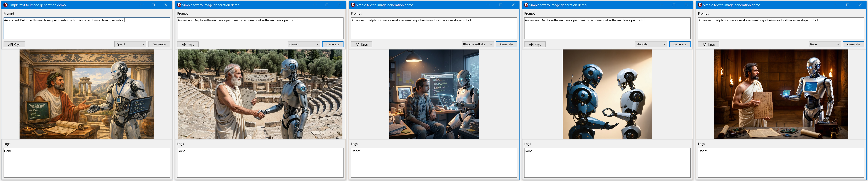Maximize the window using the Gemini provider

pos(326,5)
